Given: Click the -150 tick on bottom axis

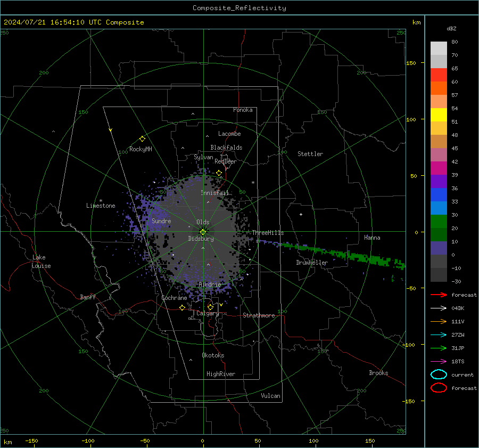Looking at the screenshot, I should [31, 441].
